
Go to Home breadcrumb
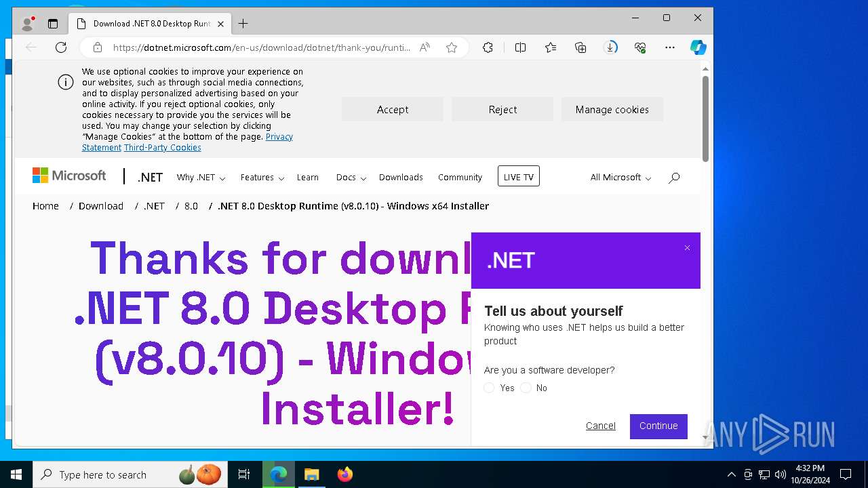coord(45,205)
